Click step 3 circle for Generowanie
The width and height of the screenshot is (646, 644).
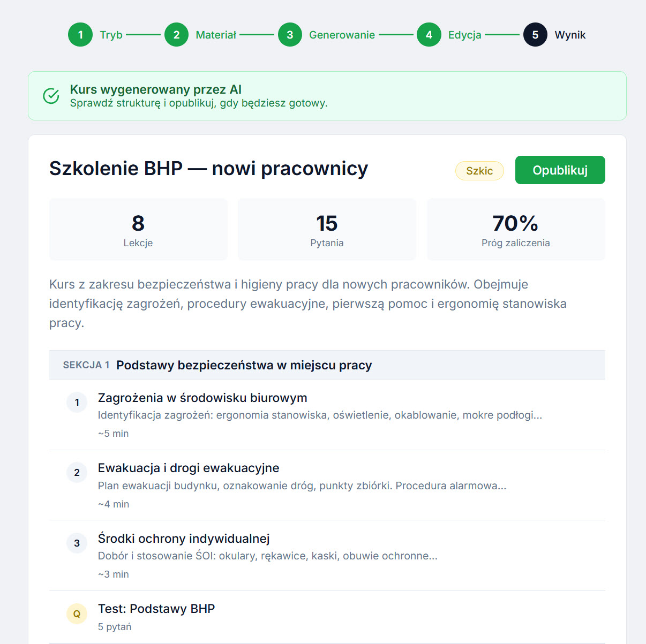[x=290, y=35]
